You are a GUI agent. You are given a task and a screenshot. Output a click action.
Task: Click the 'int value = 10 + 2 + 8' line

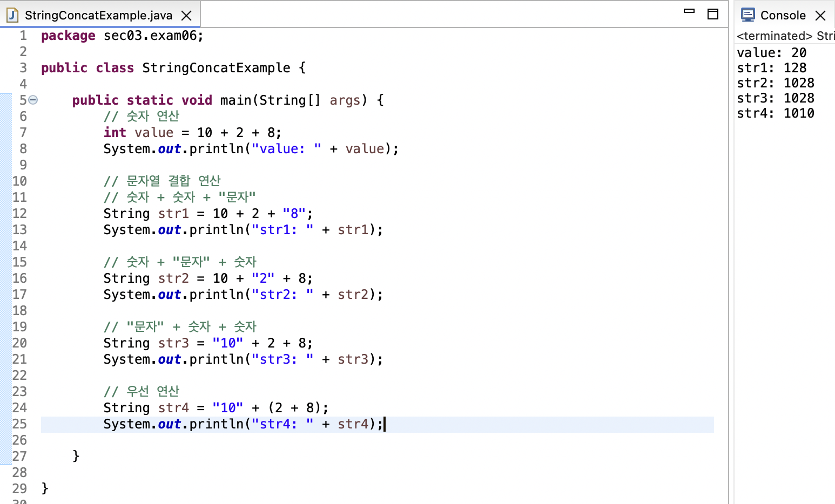(x=192, y=133)
